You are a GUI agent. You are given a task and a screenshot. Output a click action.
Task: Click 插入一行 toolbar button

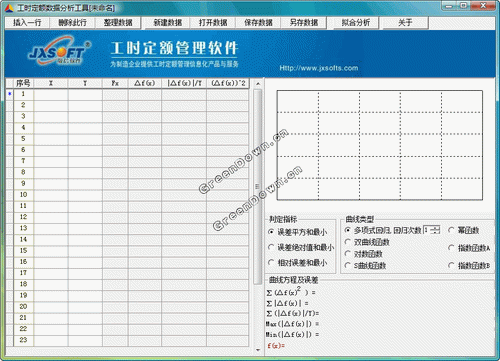click(x=27, y=23)
